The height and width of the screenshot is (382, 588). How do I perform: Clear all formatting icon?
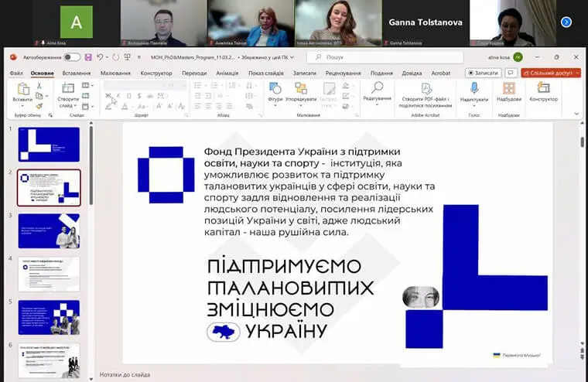click(182, 107)
